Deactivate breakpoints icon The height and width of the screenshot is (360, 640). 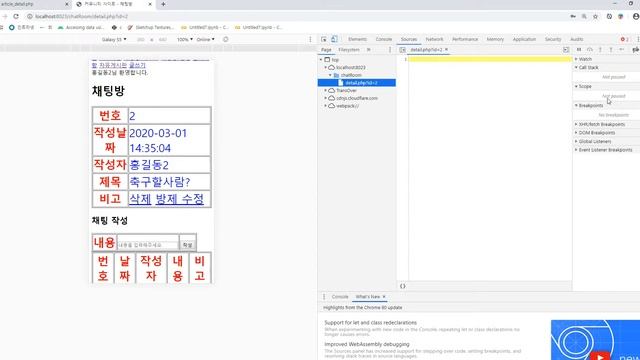[635, 49]
